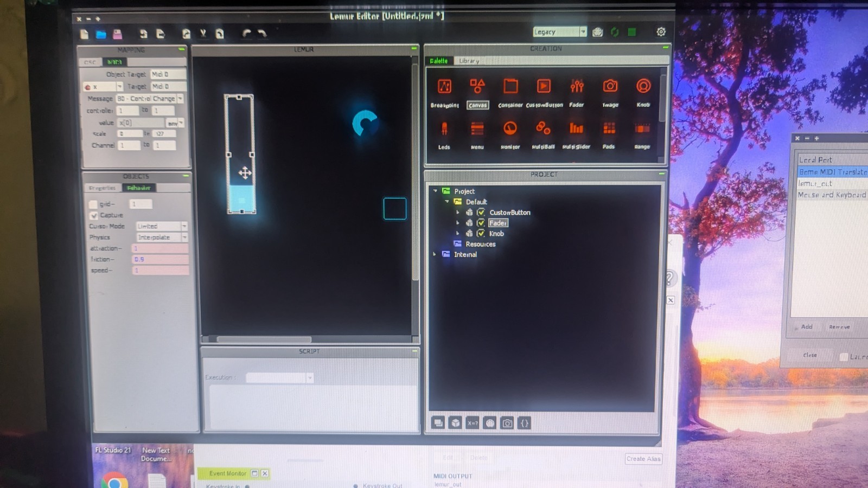The image size is (868, 488).
Task: Expand the Internal folder node
Action: 435,254
